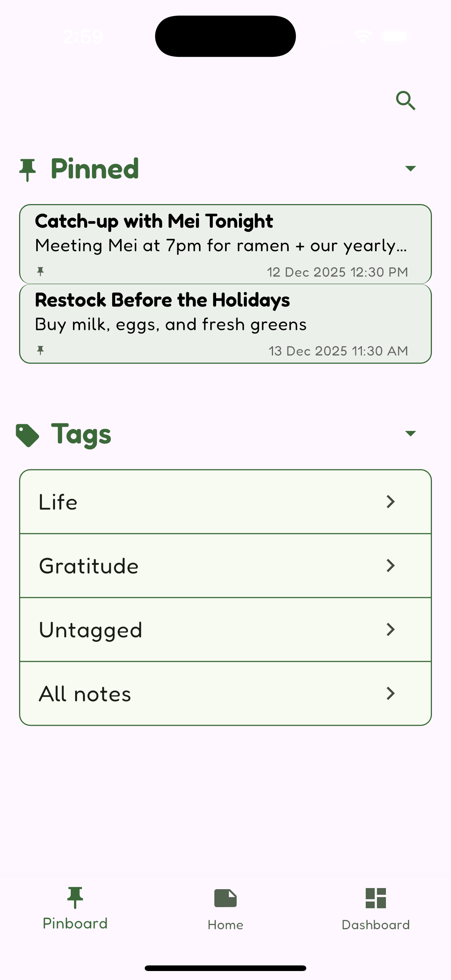This screenshot has height=980, width=451.
Task: Open the Life tag chevron
Action: [390, 502]
